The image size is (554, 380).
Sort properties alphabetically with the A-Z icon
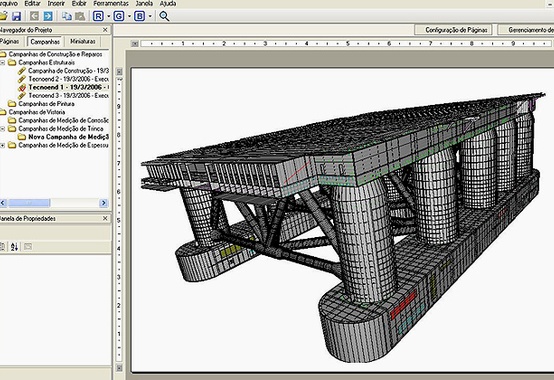click(x=14, y=247)
